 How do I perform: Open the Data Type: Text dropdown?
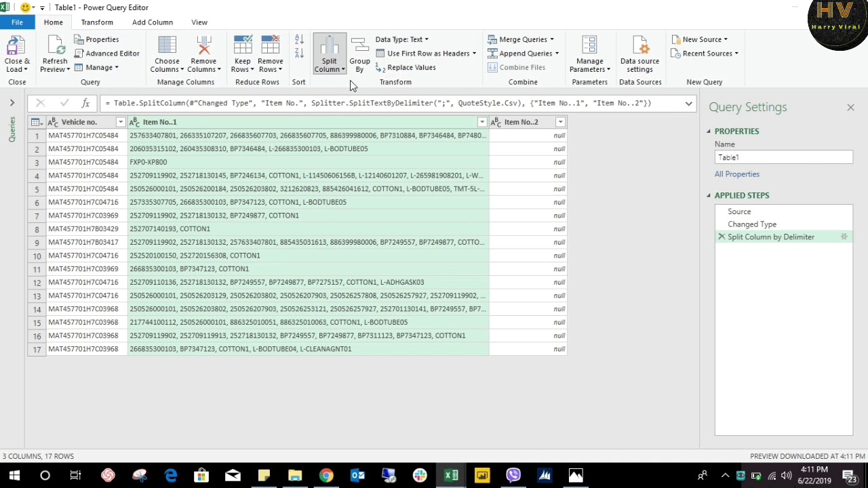tap(401, 39)
